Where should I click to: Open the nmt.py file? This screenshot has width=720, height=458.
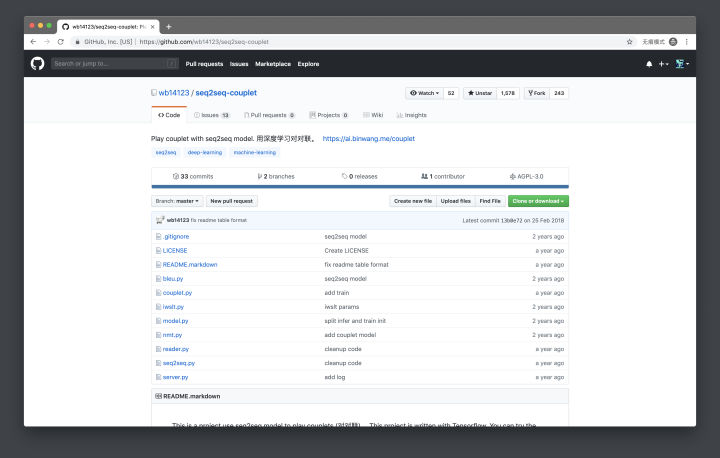pos(172,335)
